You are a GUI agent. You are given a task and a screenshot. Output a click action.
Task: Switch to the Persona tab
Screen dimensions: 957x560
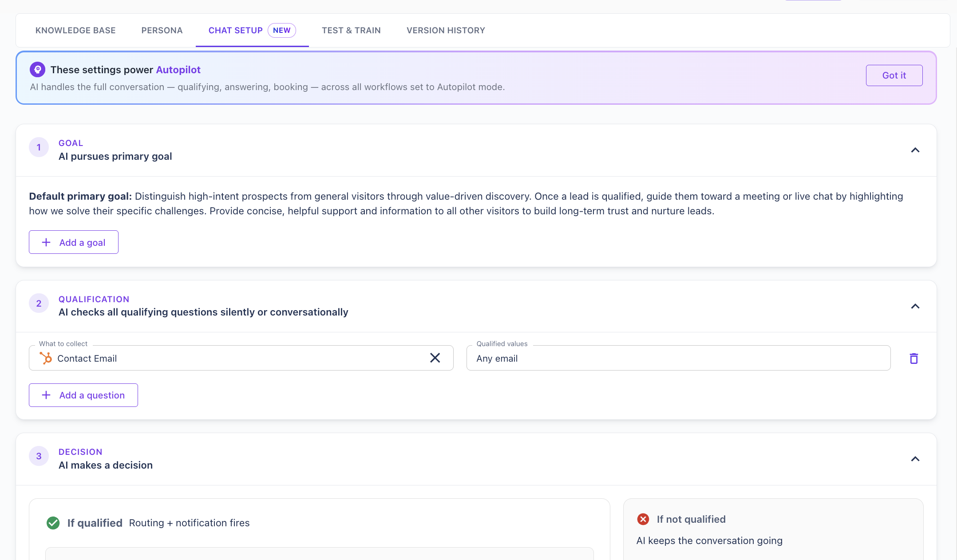[x=162, y=30]
